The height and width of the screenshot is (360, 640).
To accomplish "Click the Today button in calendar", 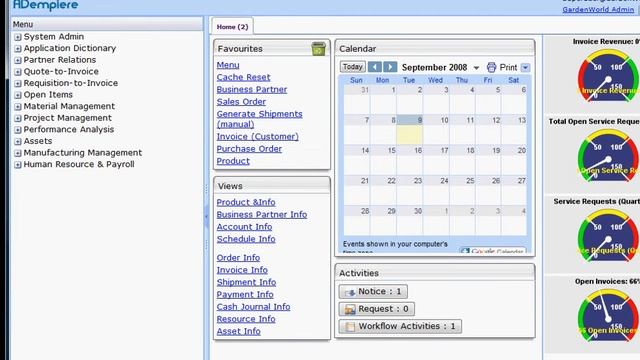I will [353, 67].
